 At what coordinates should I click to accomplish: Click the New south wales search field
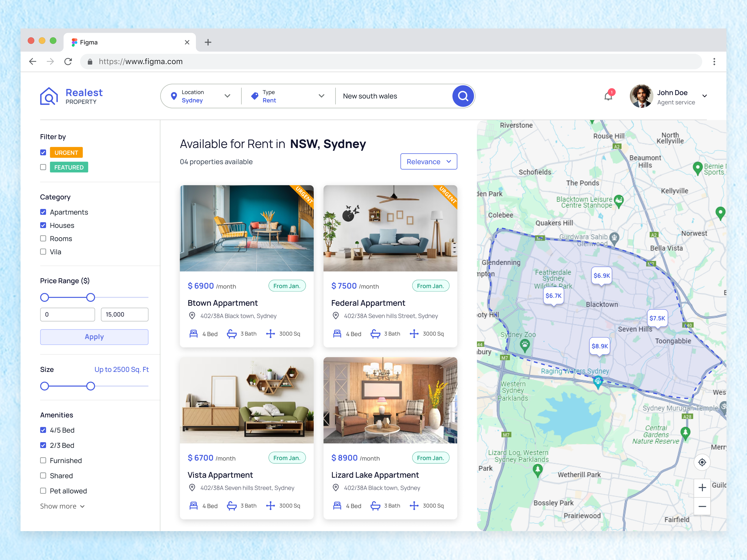click(x=393, y=96)
